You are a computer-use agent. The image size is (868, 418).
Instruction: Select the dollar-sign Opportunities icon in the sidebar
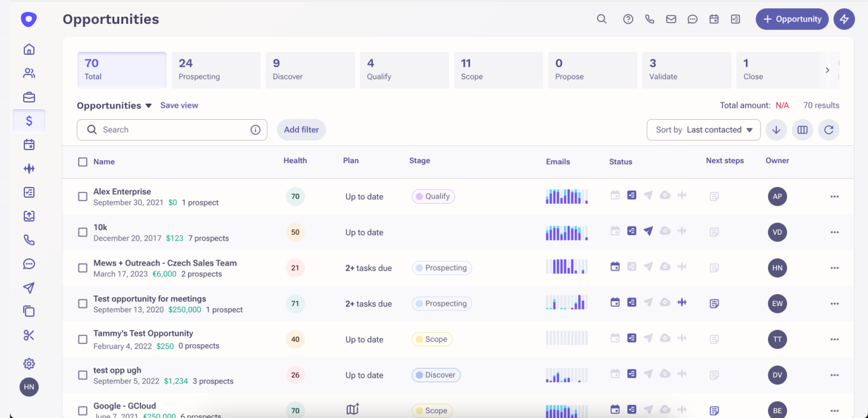29,120
